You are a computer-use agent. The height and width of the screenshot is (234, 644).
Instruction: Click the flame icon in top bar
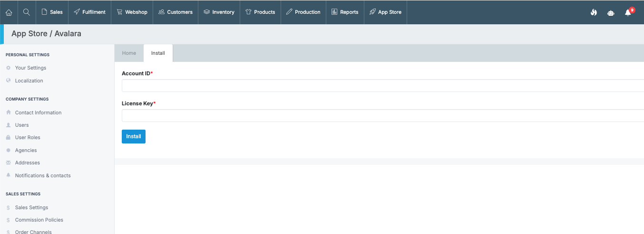point(594,12)
